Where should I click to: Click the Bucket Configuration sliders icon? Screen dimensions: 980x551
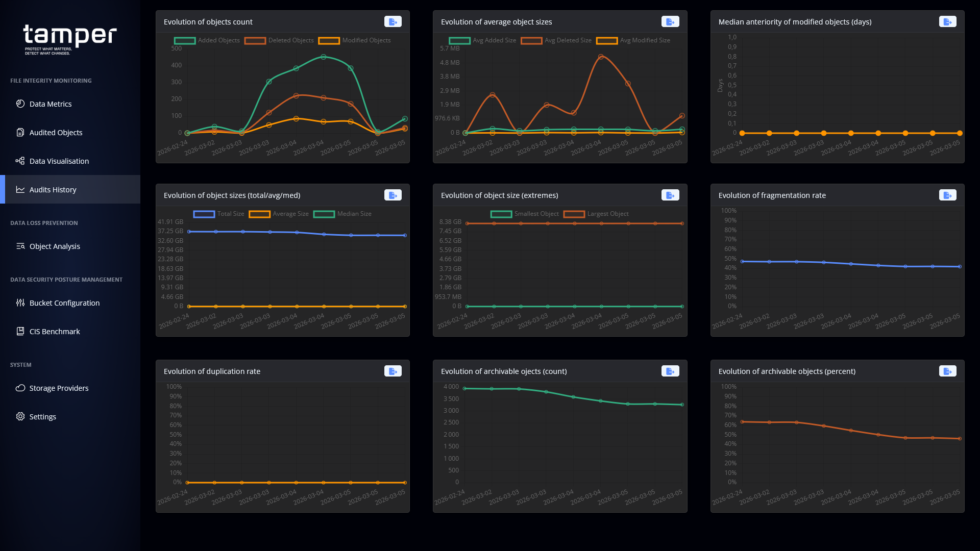pos(20,303)
